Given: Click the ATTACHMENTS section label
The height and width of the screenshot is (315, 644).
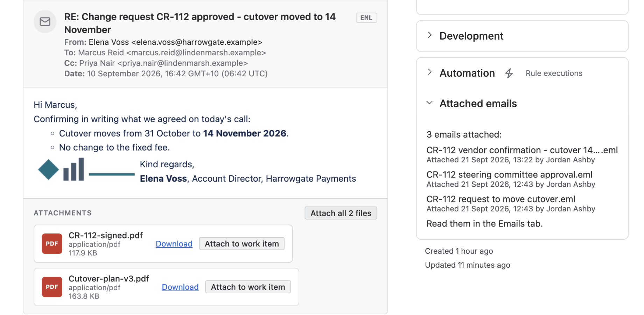Looking at the screenshot, I should 63,213.
